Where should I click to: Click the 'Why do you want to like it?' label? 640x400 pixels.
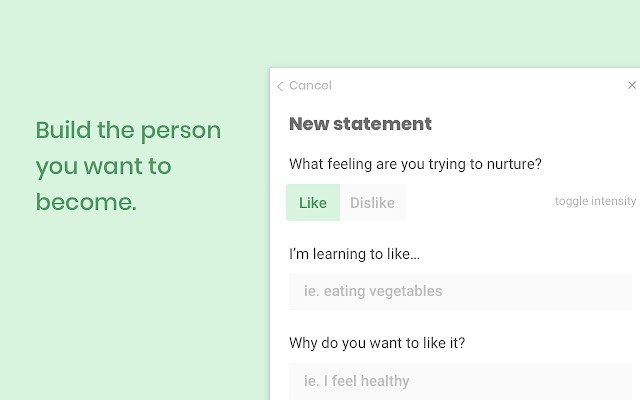coord(377,344)
